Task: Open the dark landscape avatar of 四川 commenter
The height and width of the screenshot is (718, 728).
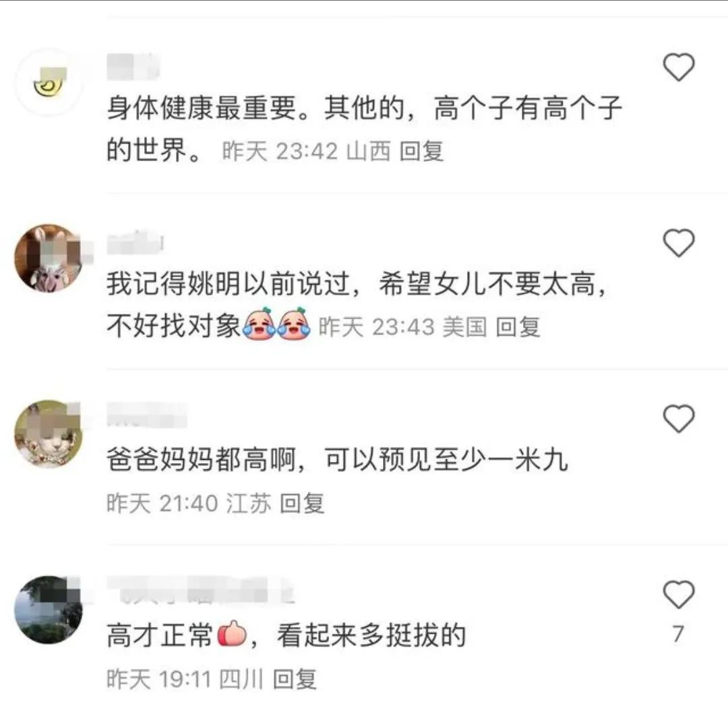Action: (49, 609)
